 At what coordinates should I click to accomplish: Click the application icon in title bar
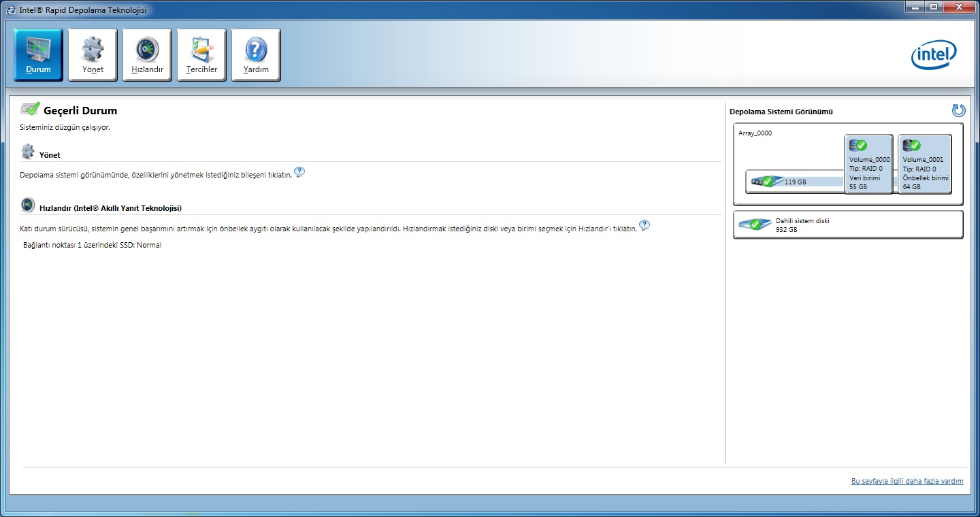coord(11,10)
